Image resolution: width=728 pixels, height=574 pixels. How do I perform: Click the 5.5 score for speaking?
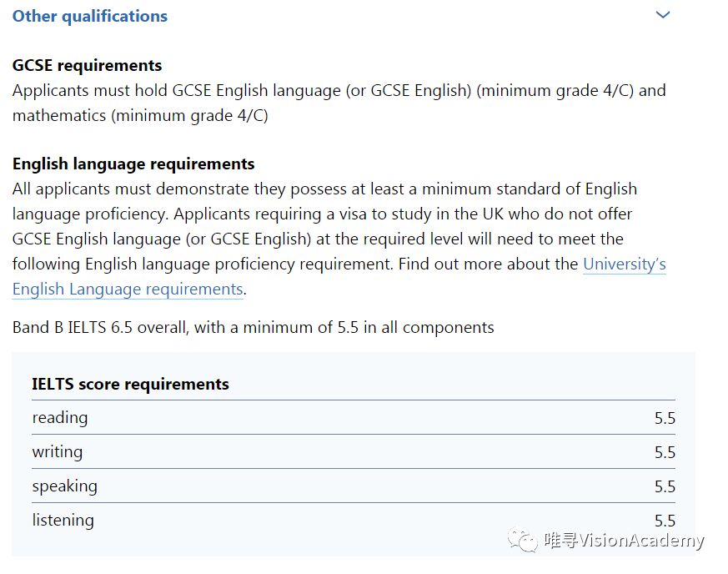(x=664, y=487)
